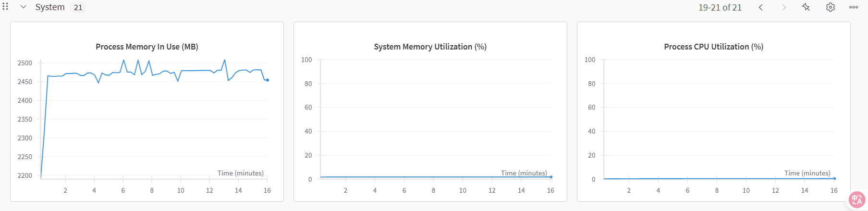Click the magic wand add-panel icon
Image resolution: width=868 pixels, height=211 pixels.
click(x=806, y=7)
